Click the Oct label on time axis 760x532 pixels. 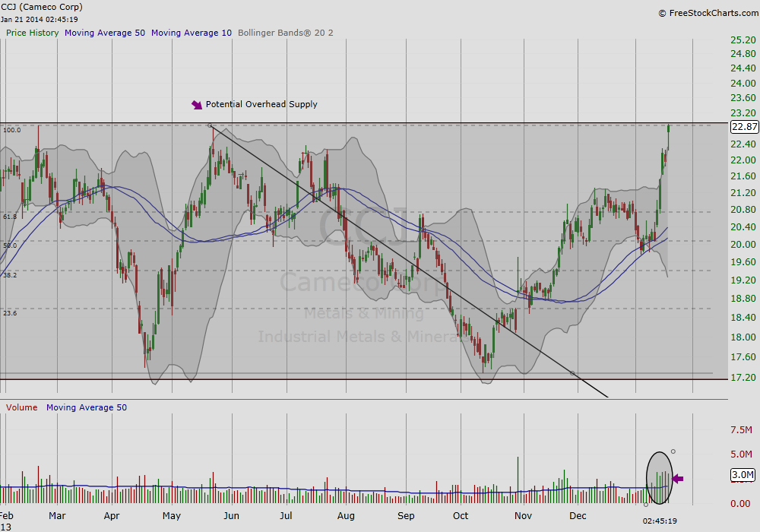461,515
